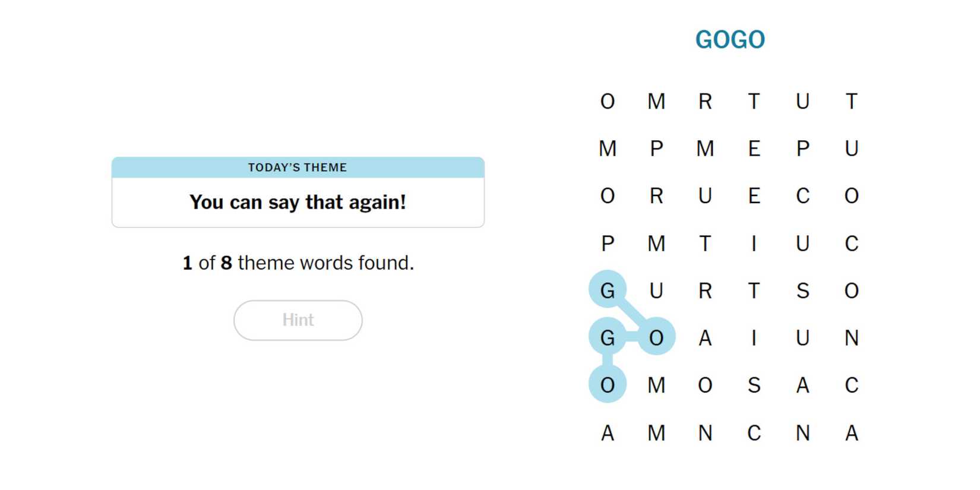Select the N ending the sixth row
Screen dimensions: 980x490
point(851,337)
